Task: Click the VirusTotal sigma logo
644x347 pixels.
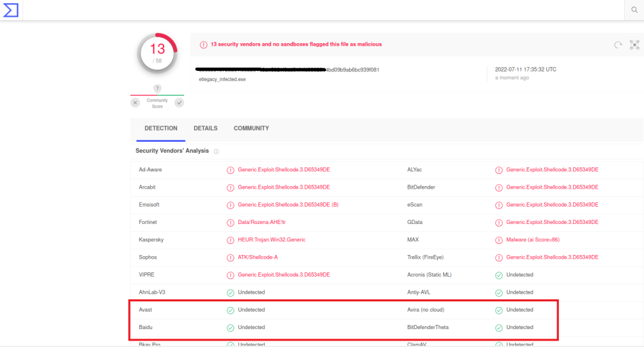Action: pyautogui.click(x=11, y=10)
